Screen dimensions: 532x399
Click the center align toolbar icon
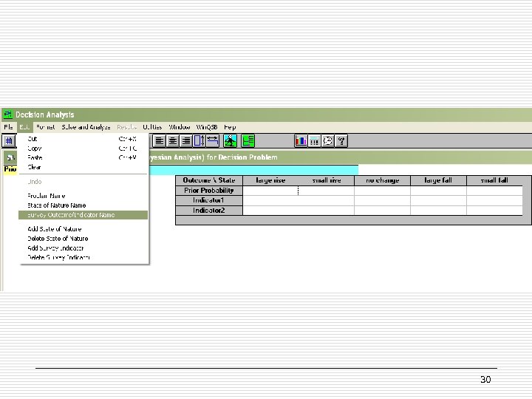[x=173, y=141]
